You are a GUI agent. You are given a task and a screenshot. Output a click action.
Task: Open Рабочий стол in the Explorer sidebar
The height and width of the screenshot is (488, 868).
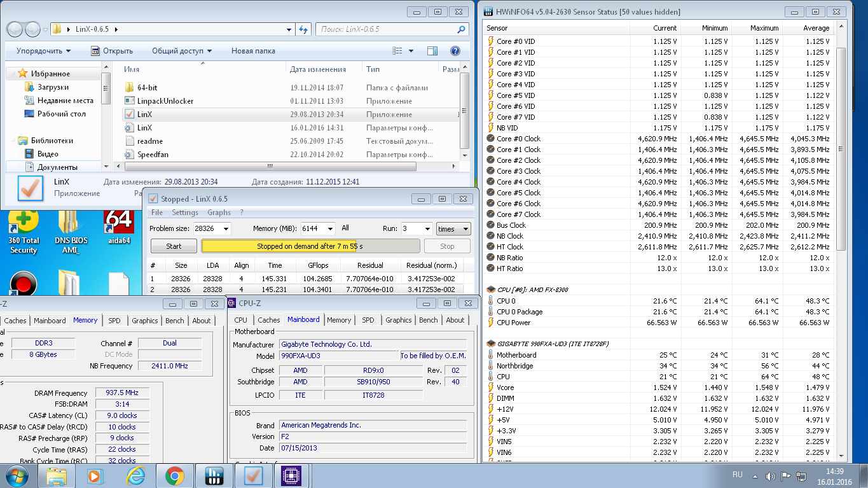point(61,114)
